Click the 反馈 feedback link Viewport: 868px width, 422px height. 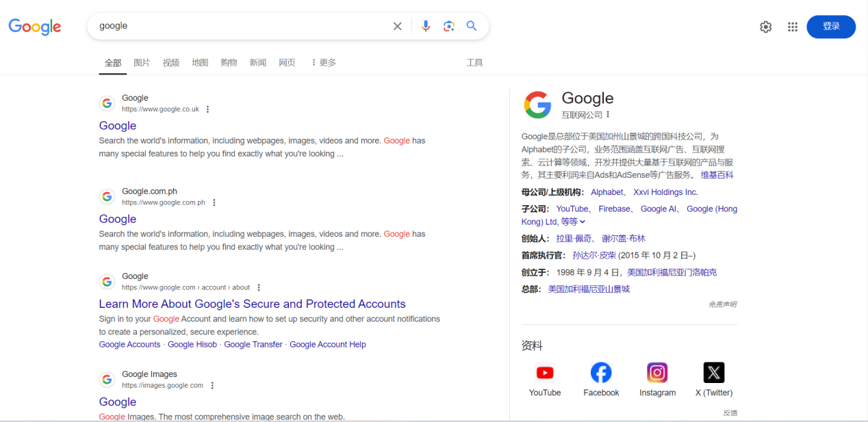click(730, 413)
